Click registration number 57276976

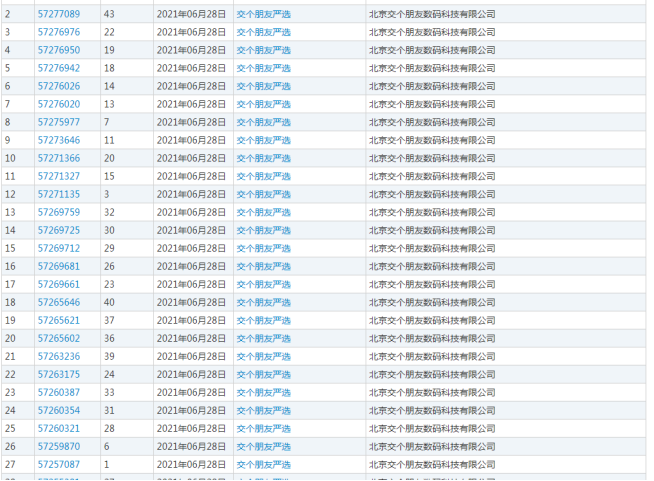(58, 32)
